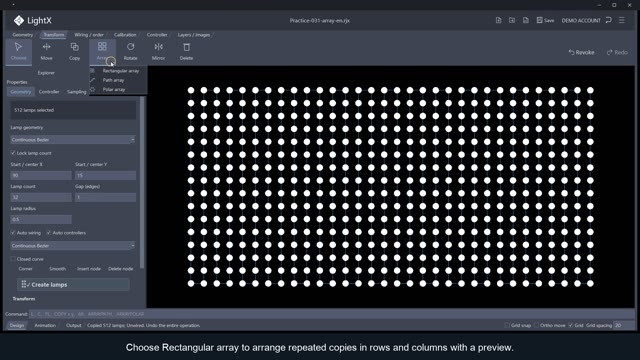Screen dimensions: 640x360
Task: Click the Lamp count input field
Action: 41,197
